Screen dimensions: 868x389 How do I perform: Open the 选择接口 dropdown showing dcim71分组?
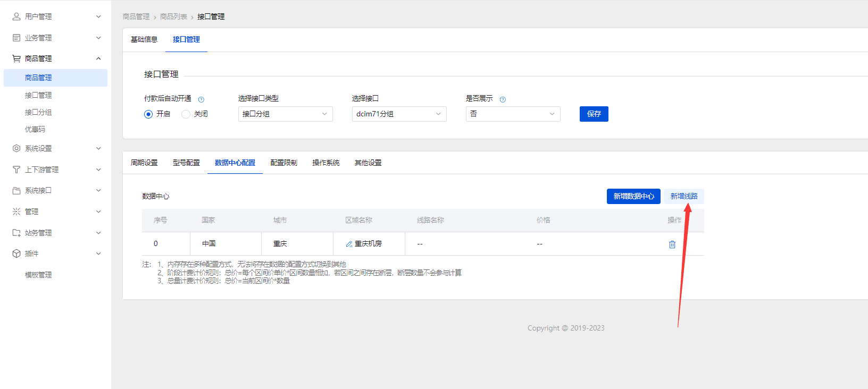(399, 114)
